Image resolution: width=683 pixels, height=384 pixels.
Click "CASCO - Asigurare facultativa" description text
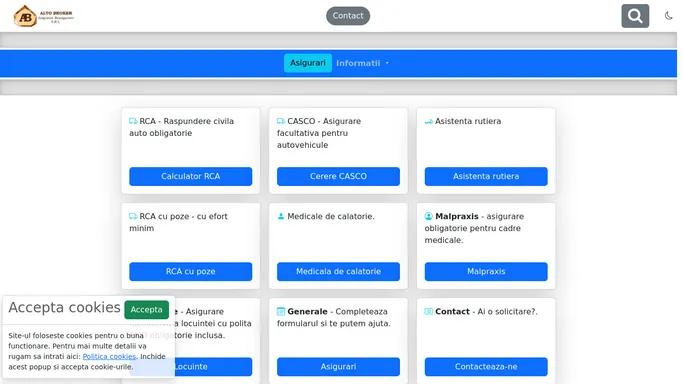319,133
